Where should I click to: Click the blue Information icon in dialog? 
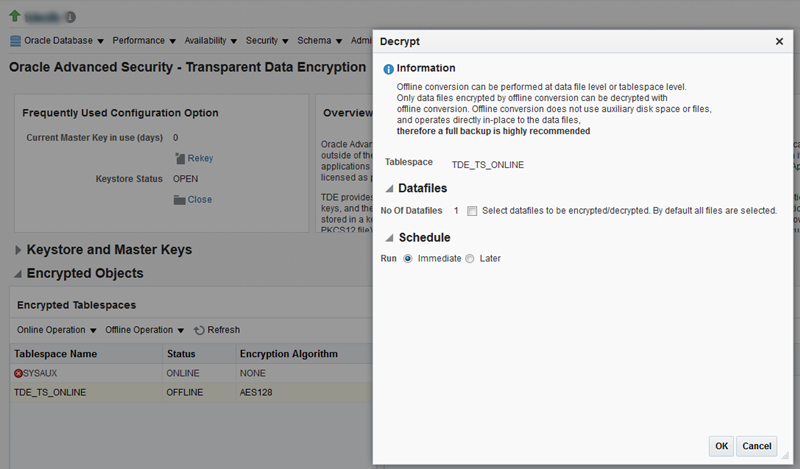388,69
